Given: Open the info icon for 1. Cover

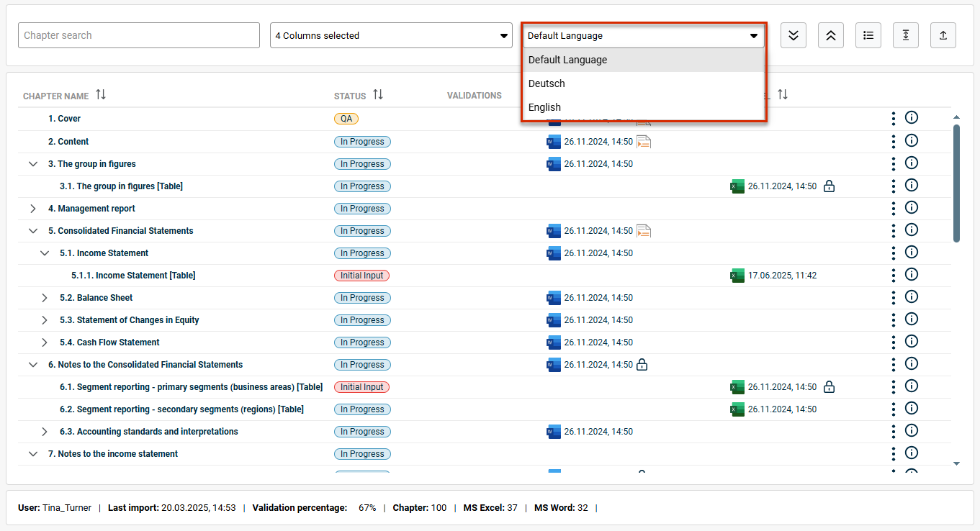Looking at the screenshot, I should point(912,118).
